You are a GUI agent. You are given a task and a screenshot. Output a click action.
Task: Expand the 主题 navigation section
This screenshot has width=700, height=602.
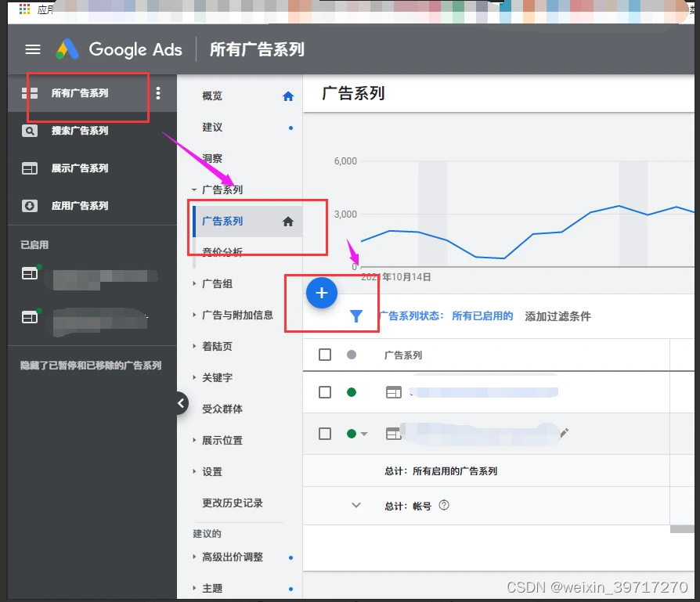[194, 588]
